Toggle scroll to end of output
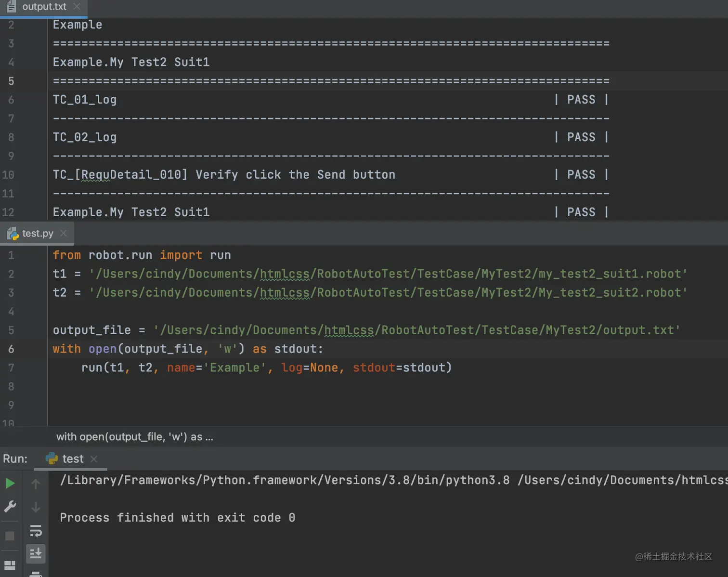Viewport: 728px width, 577px height. (x=36, y=553)
